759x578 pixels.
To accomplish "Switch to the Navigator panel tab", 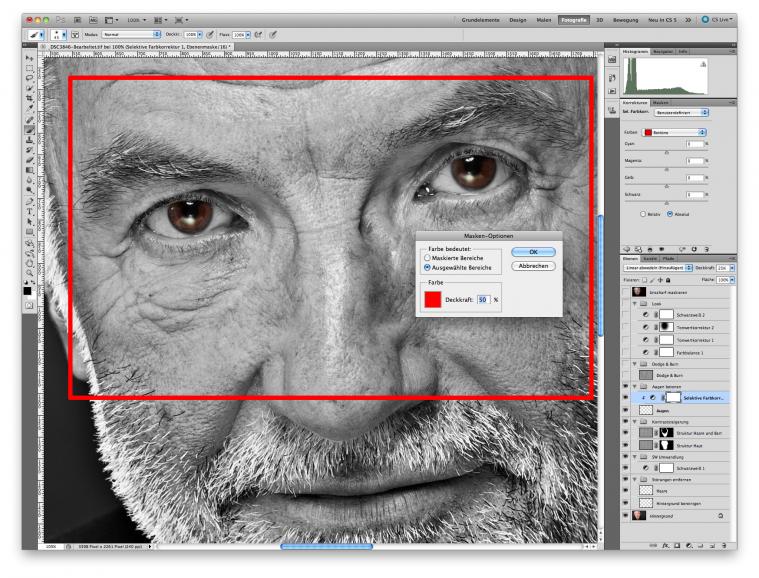I will 663,51.
